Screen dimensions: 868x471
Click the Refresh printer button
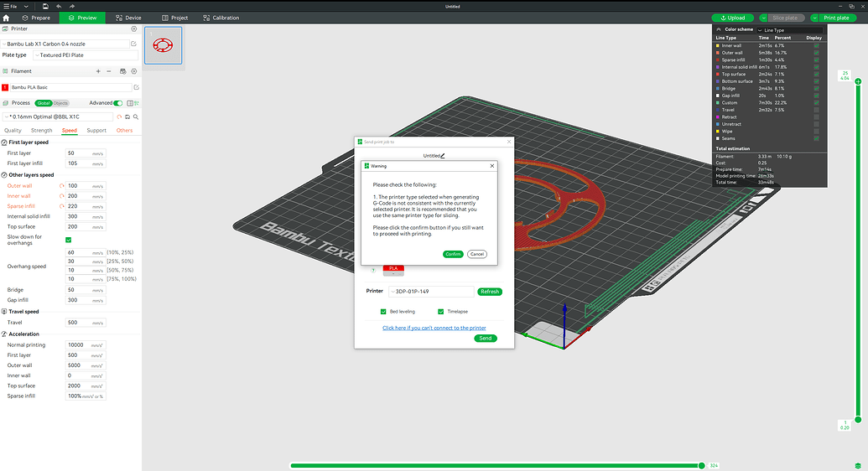click(490, 292)
